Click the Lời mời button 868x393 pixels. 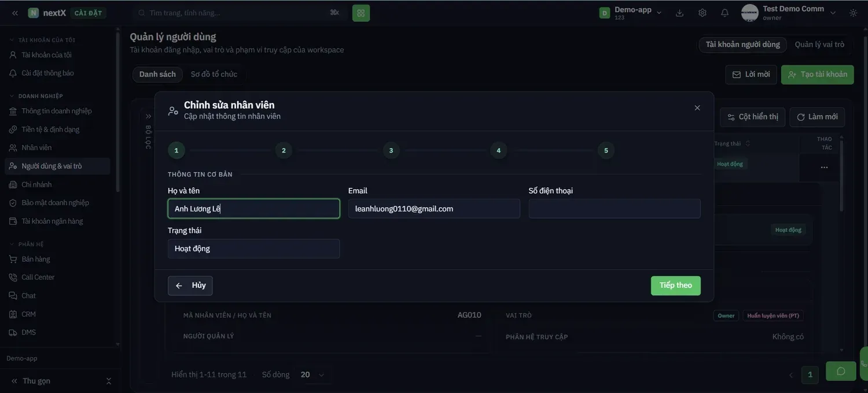coord(751,75)
